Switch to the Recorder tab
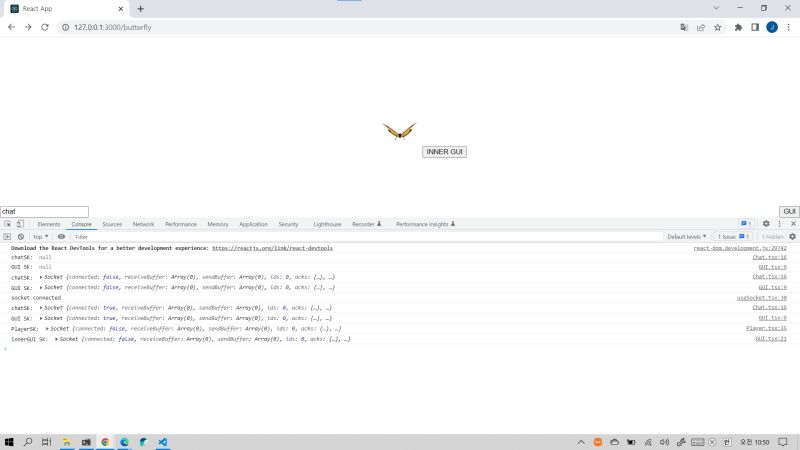The width and height of the screenshot is (800, 450). click(x=366, y=224)
